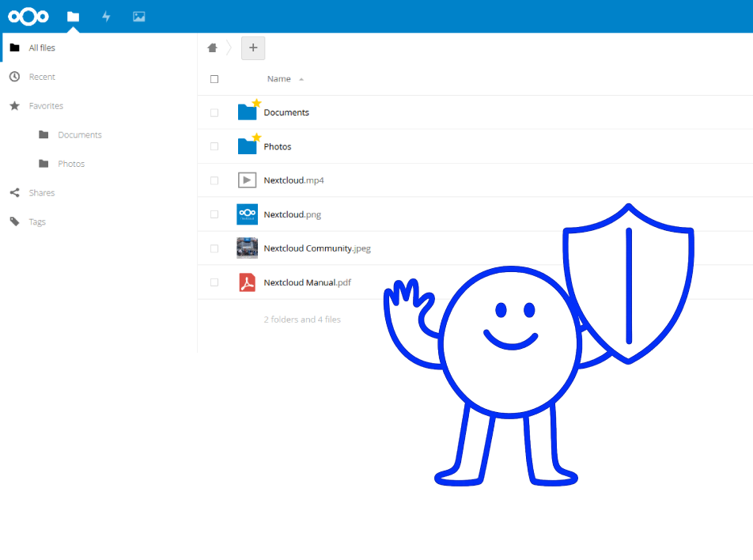This screenshot has height=560, width=753.
Task: Click the Documents folder icon in file list
Action: point(247,112)
